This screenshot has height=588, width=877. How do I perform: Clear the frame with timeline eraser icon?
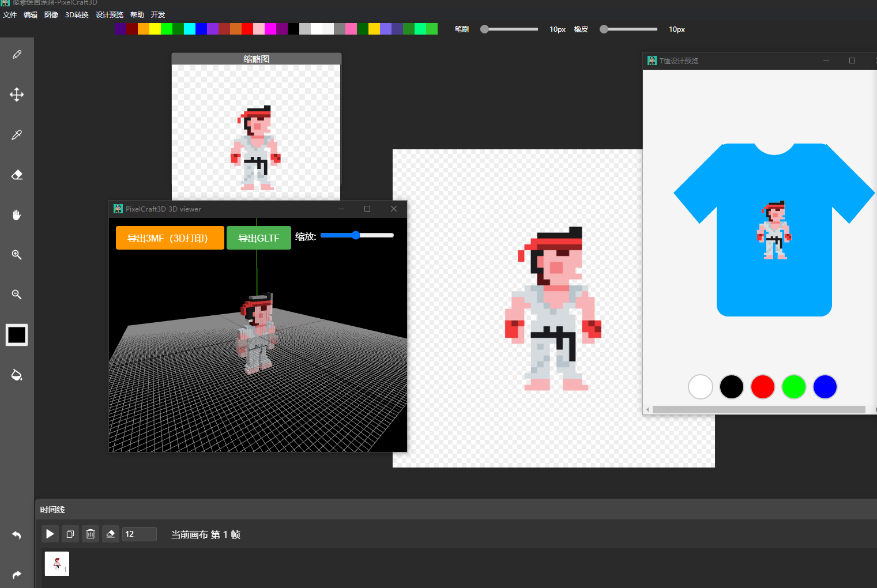click(x=111, y=534)
